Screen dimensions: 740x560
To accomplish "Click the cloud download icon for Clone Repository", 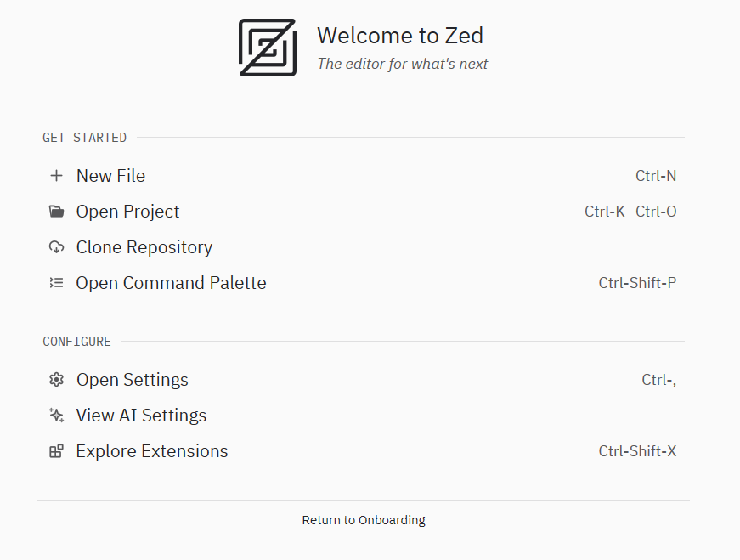I will tap(56, 247).
